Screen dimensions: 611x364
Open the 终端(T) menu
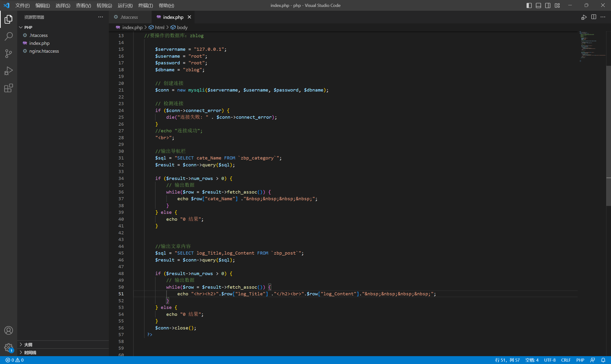coord(145,5)
